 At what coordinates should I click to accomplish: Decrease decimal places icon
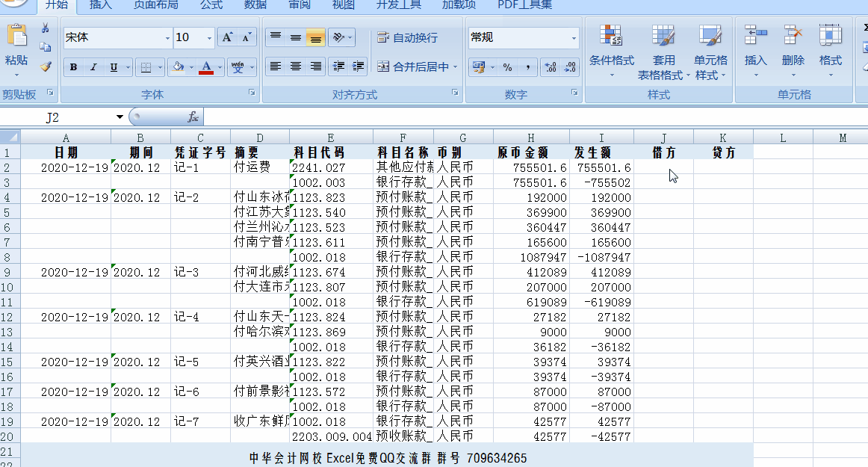tap(570, 67)
